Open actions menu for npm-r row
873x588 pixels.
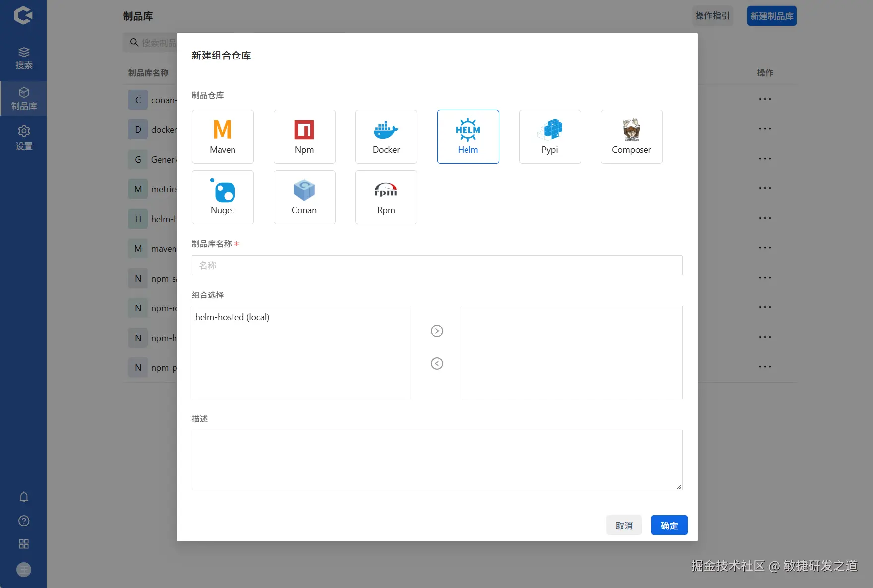pos(765,307)
